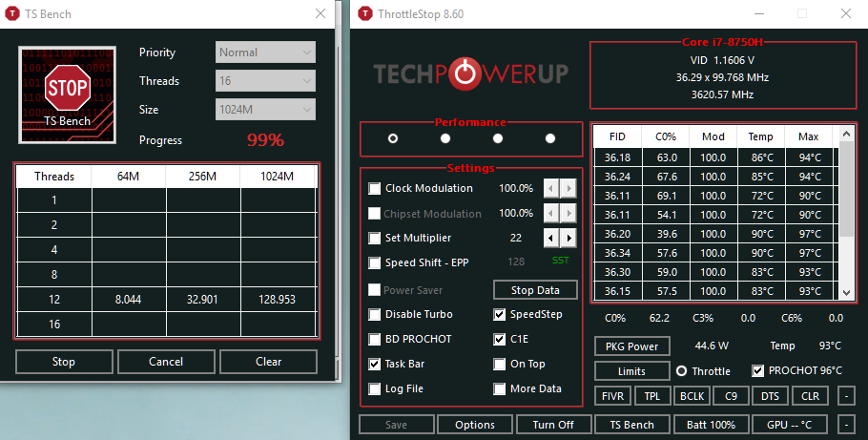
Task: Enable the Log File checkbox
Action: tap(375, 389)
